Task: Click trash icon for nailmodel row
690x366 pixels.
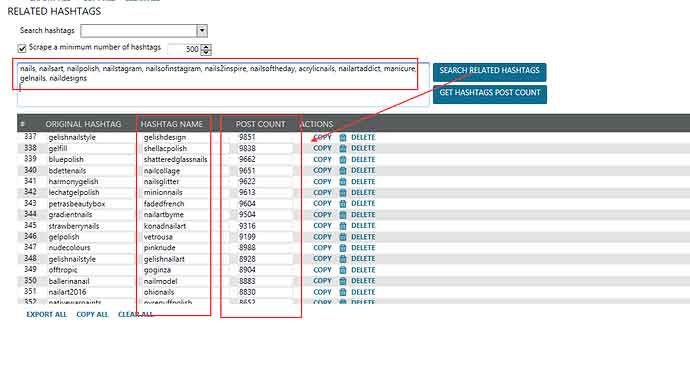Action: pyautogui.click(x=343, y=281)
